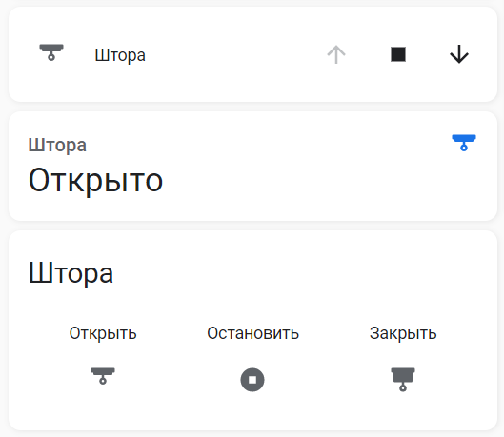The image size is (504, 437).
Task: Stop the curtain using the black square
Action: pyautogui.click(x=398, y=54)
